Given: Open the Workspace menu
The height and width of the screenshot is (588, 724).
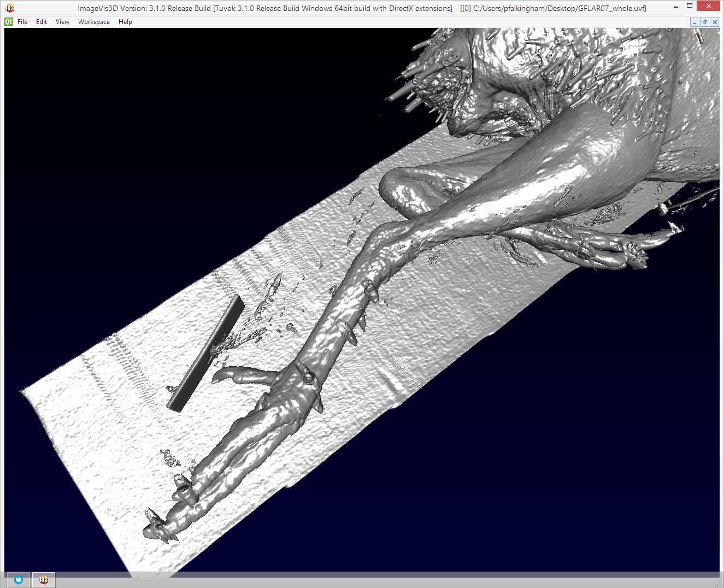Looking at the screenshot, I should (93, 22).
